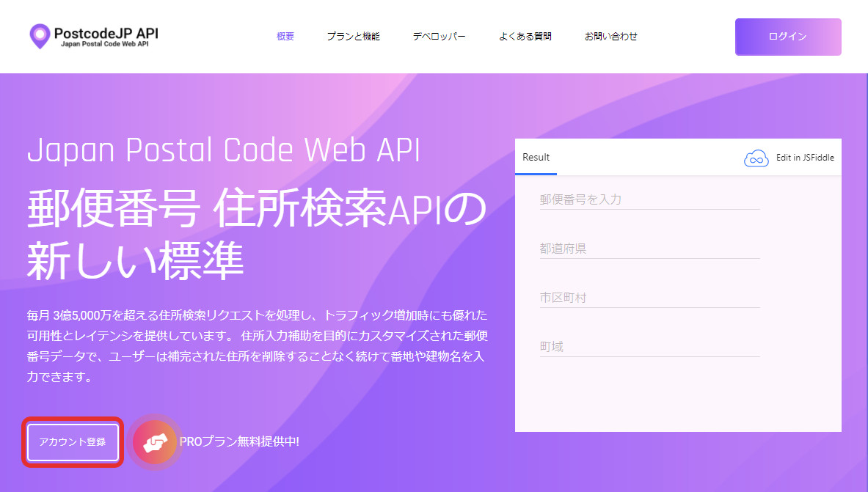Click the Japan Postal Code Web API heading
The image size is (868, 492).
pos(223,150)
